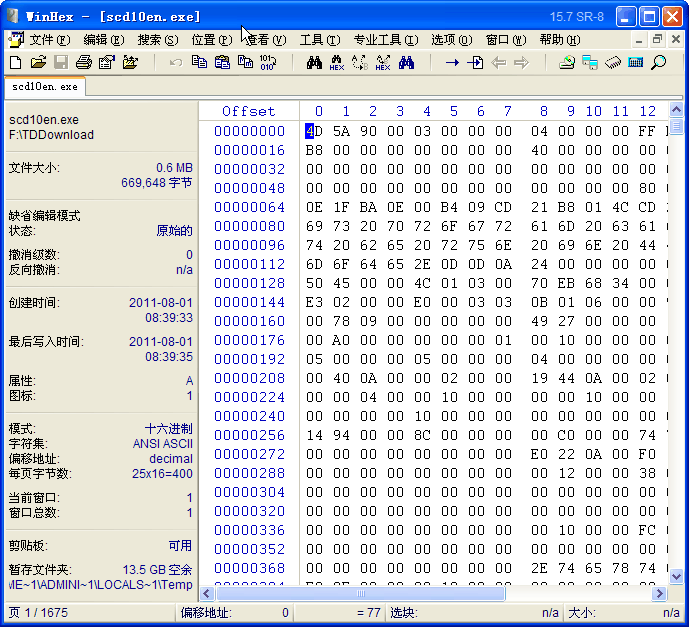The image size is (689, 627).
Task: Click the Open Disk toolbar icon
Action: point(567,63)
